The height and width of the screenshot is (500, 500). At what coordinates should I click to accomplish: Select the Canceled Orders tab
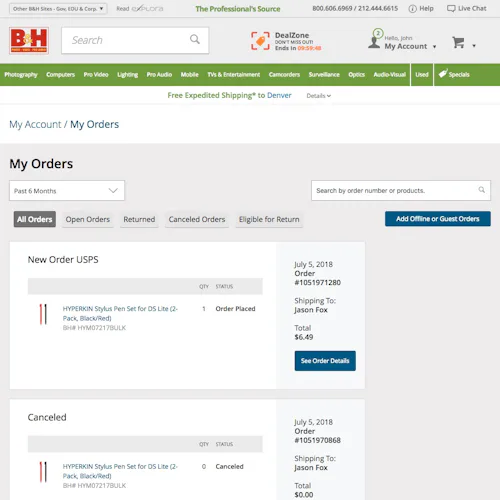tap(197, 219)
